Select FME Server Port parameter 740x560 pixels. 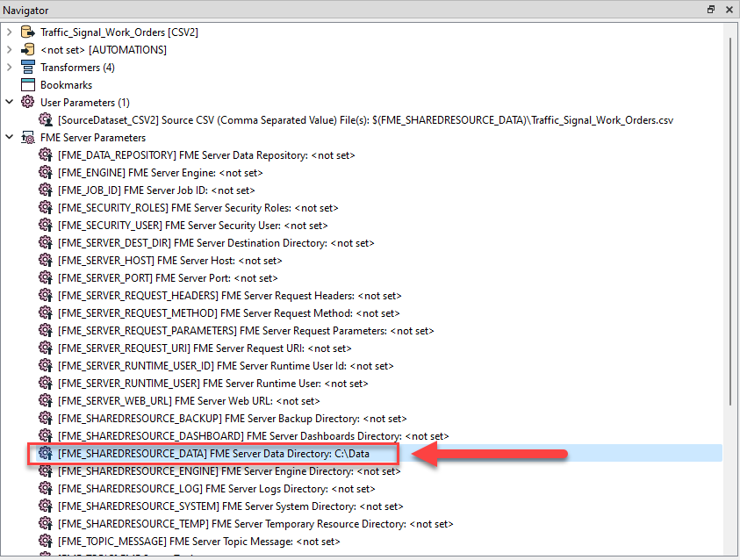tap(168, 278)
